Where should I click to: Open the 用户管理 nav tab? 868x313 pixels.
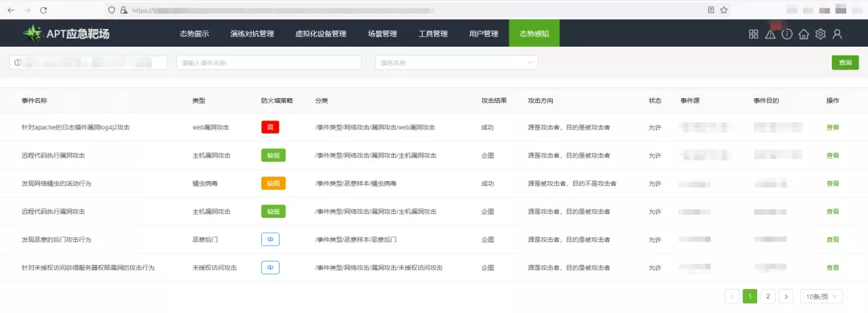click(483, 34)
